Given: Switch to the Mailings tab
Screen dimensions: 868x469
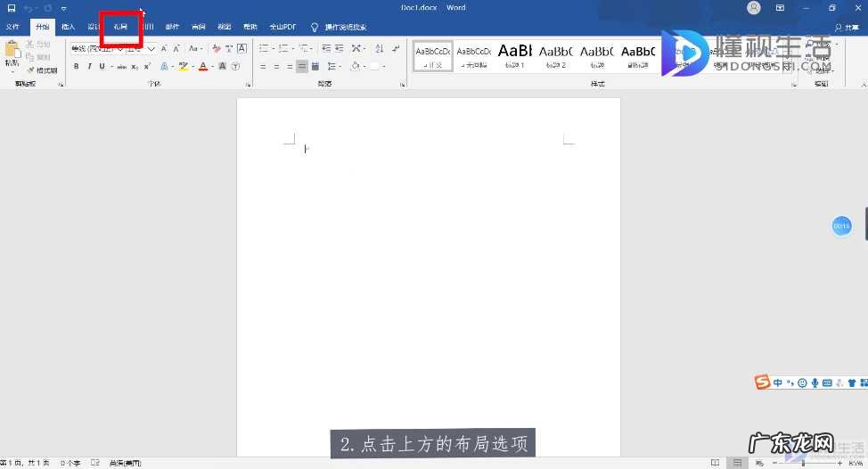Looking at the screenshot, I should pyautogui.click(x=172, y=27).
